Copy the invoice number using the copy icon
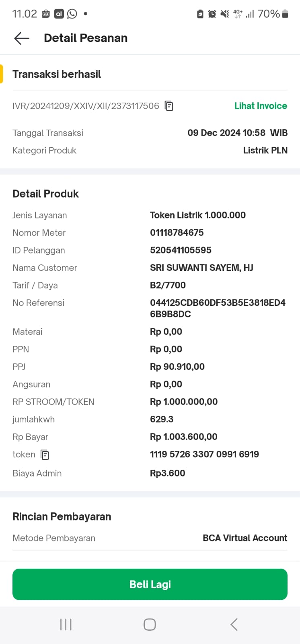The width and height of the screenshot is (300, 644). (169, 106)
